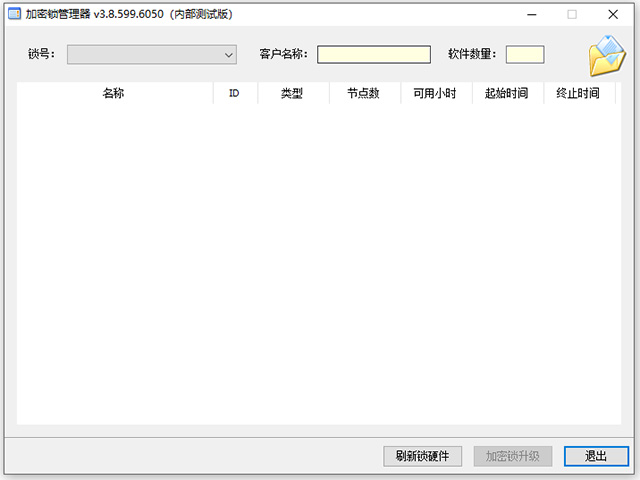This screenshot has height=480, width=640.
Task: Click the 可用小时 column header
Action: point(436,93)
